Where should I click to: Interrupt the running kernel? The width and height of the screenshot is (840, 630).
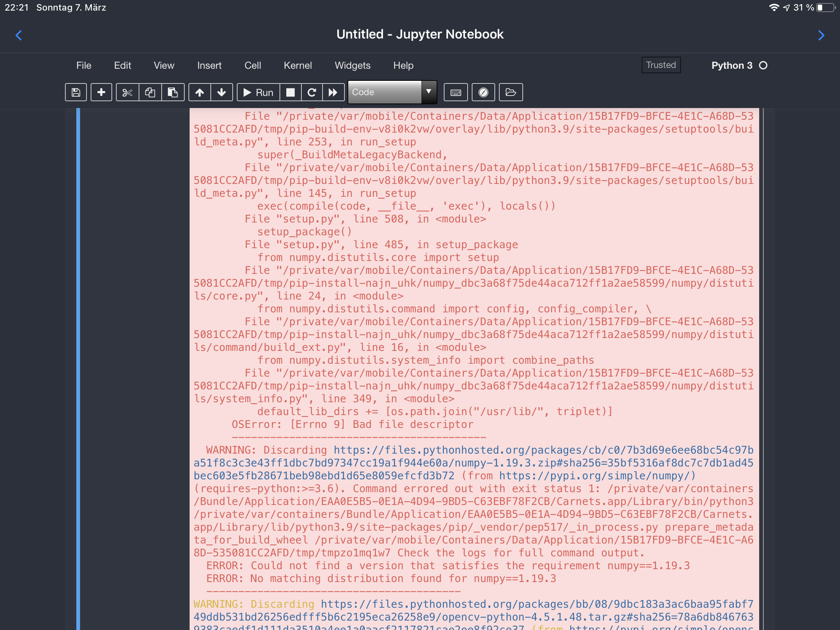290,92
